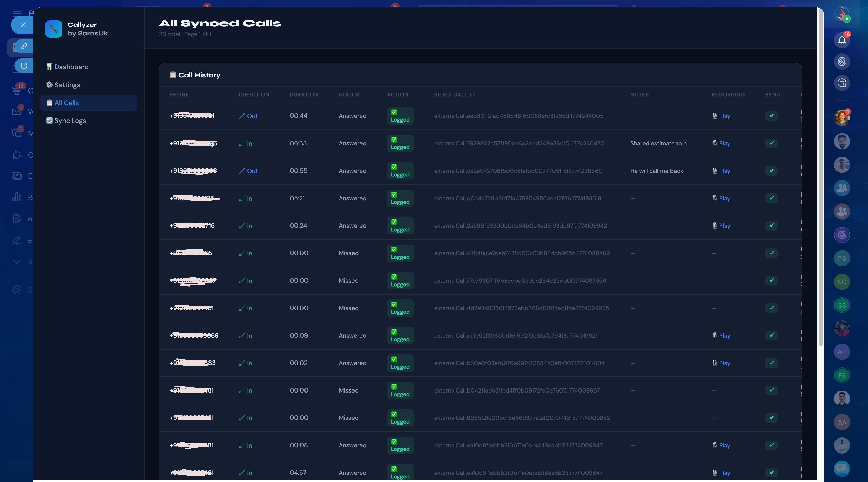868x482 pixels.
Task: Play recording for the 00:44 outgoing call
Action: 724,116
